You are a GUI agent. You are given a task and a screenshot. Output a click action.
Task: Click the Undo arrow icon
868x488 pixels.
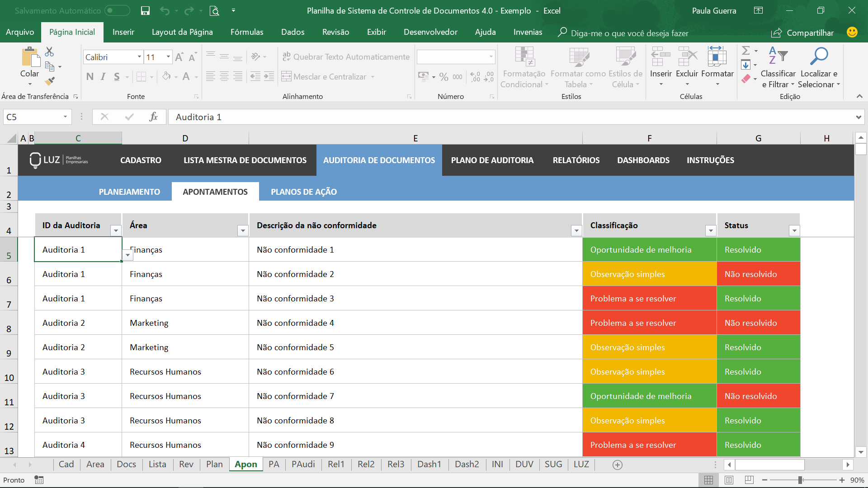(165, 11)
